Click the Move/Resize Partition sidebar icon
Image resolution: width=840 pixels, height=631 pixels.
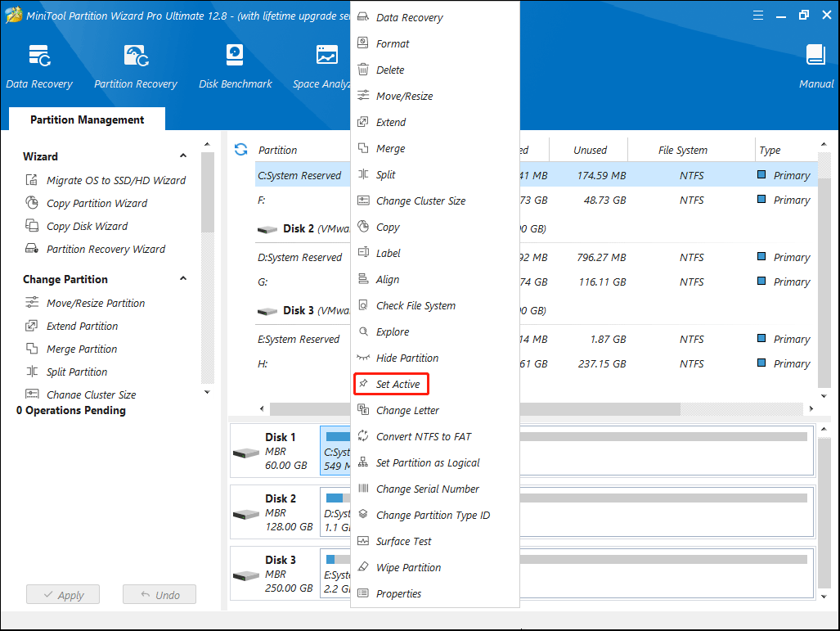point(32,302)
